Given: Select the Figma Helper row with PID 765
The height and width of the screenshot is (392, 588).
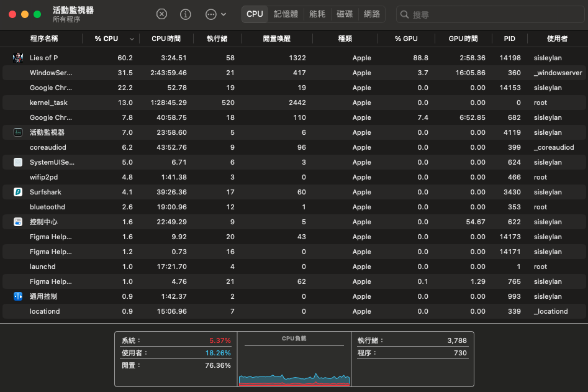Looking at the screenshot, I should pos(294,281).
